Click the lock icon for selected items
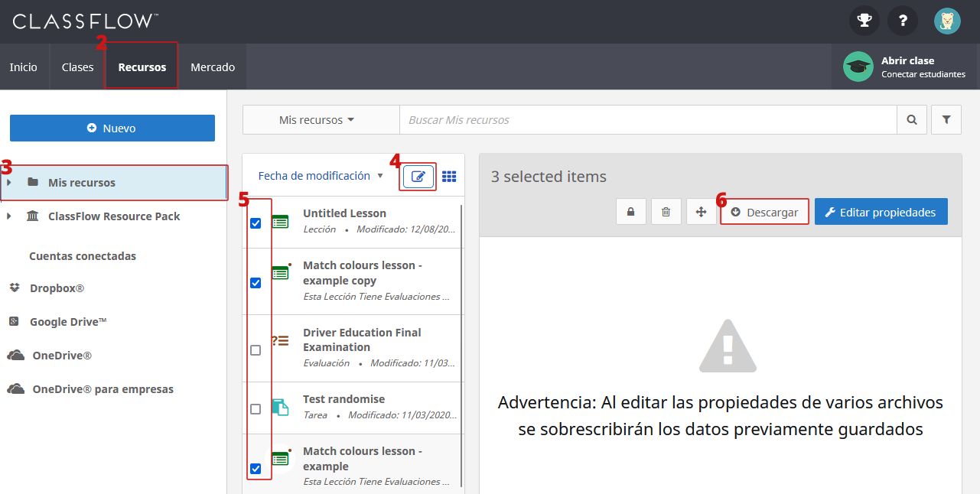The height and width of the screenshot is (494, 980). point(630,211)
